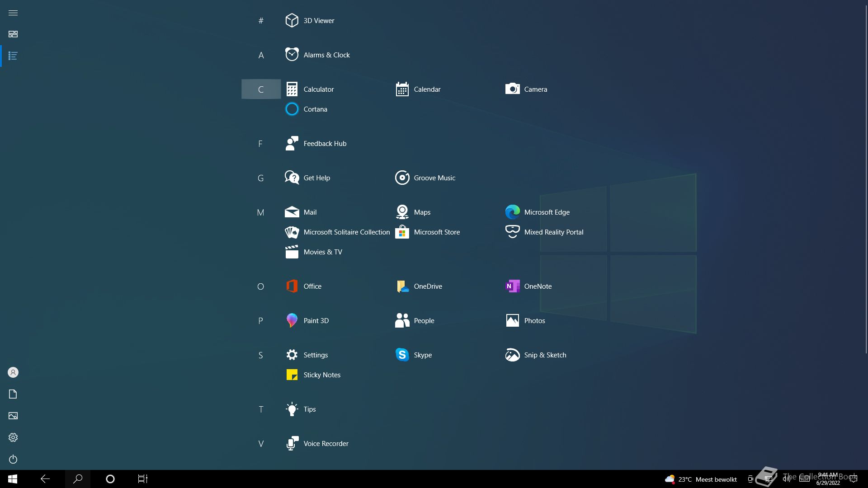This screenshot has height=488, width=868.
Task: Click the highlighted C letter header
Action: click(261, 89)
